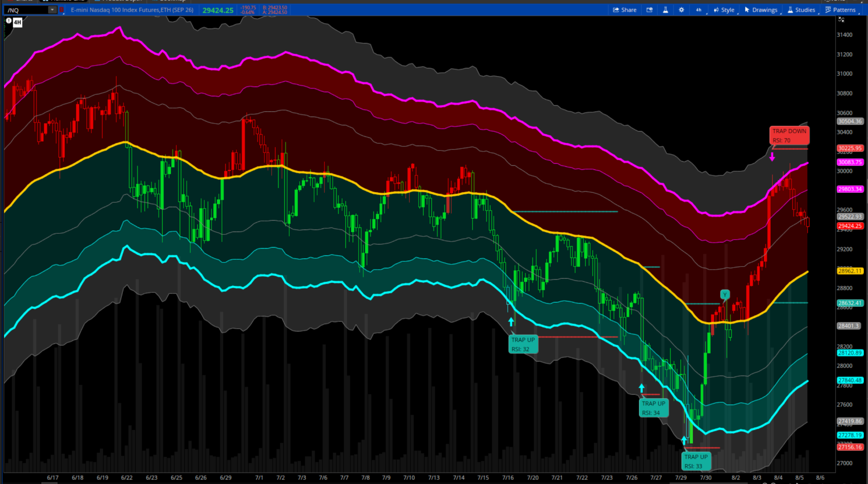
Task: Click the instrument description E-mini Nasdaq 100
Action: point(132,10)
